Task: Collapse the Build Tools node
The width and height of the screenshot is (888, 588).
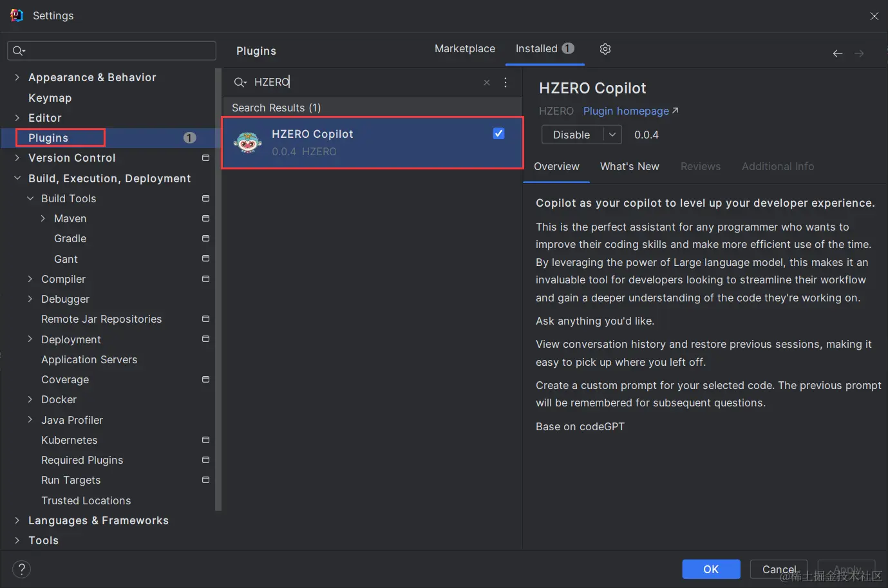Action: click(x=30, y=198)
